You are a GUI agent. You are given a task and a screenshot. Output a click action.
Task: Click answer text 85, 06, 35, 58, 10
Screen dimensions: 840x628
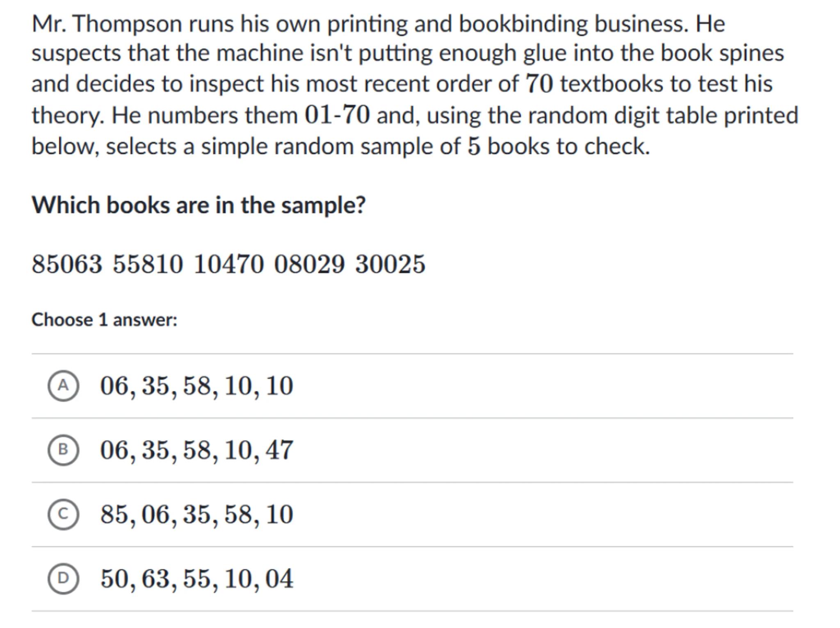click(x=196, y=514)
